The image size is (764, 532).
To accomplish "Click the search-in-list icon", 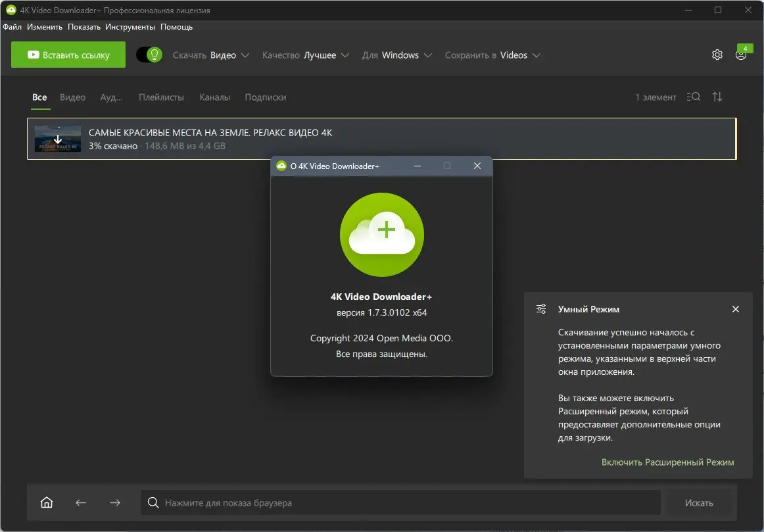I will pos(694,97).
